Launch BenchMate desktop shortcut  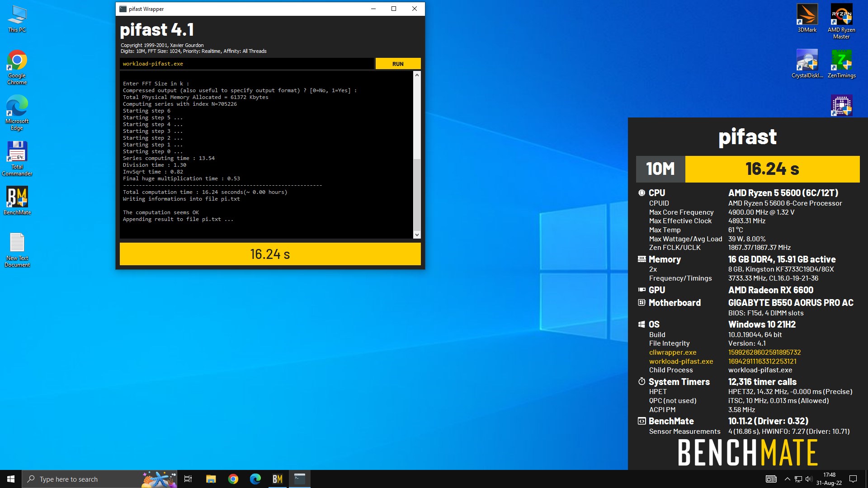pos(17,201)
